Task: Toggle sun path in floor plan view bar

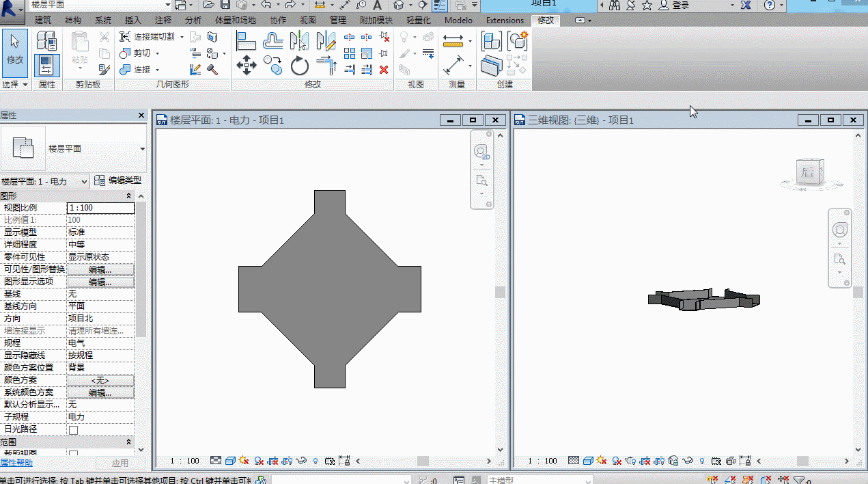Action: [x=243, y=461]
